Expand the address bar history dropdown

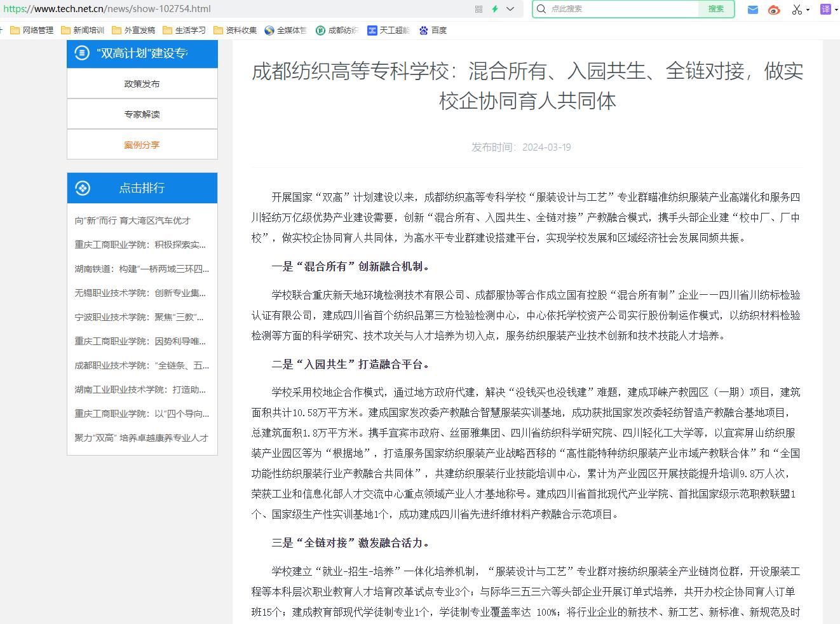(x=510, y=9)
